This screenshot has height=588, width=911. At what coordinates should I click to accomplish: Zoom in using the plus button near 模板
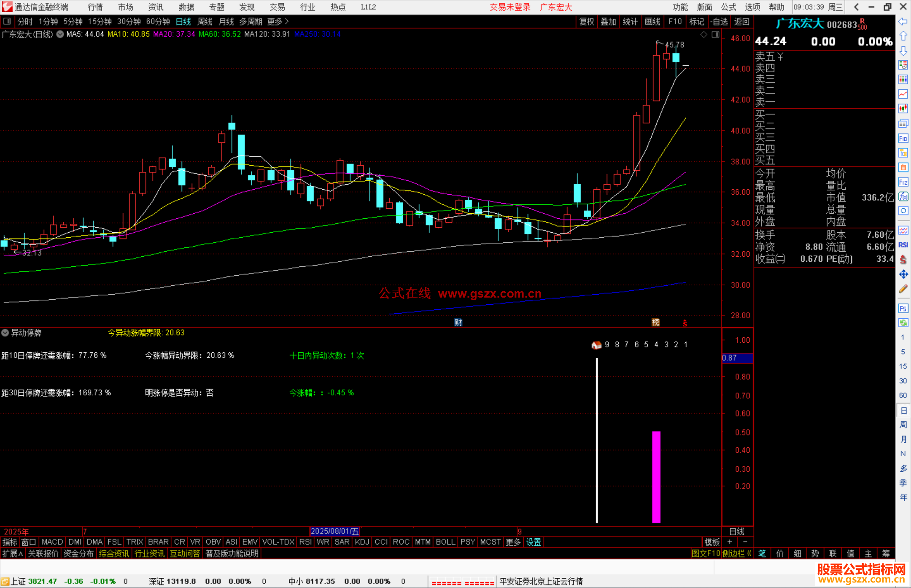coord(730,542)
